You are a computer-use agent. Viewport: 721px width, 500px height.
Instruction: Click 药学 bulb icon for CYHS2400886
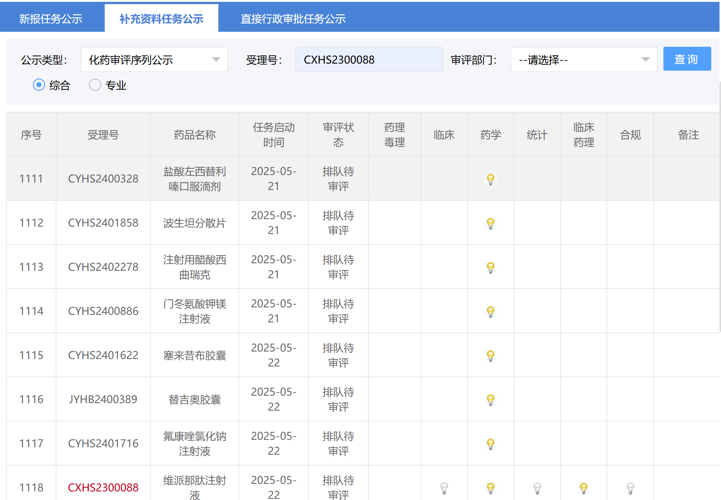(491, 312)
